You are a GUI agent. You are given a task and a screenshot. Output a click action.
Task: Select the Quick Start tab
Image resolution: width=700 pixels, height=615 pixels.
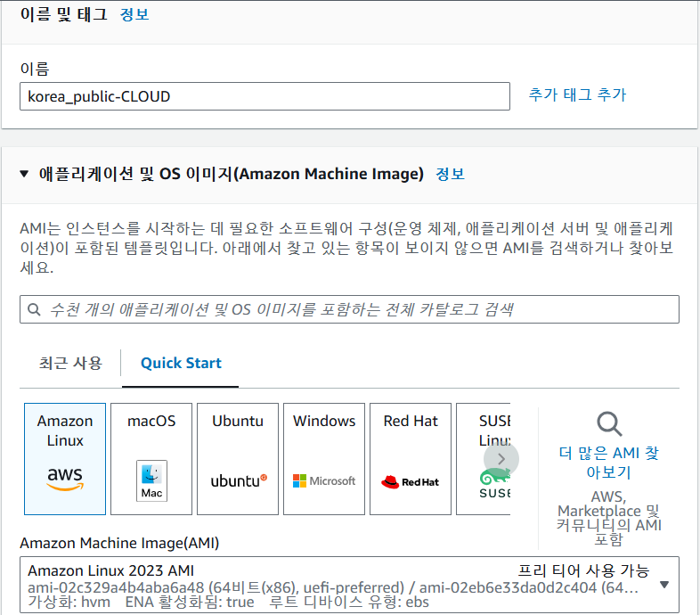point(181,363)
